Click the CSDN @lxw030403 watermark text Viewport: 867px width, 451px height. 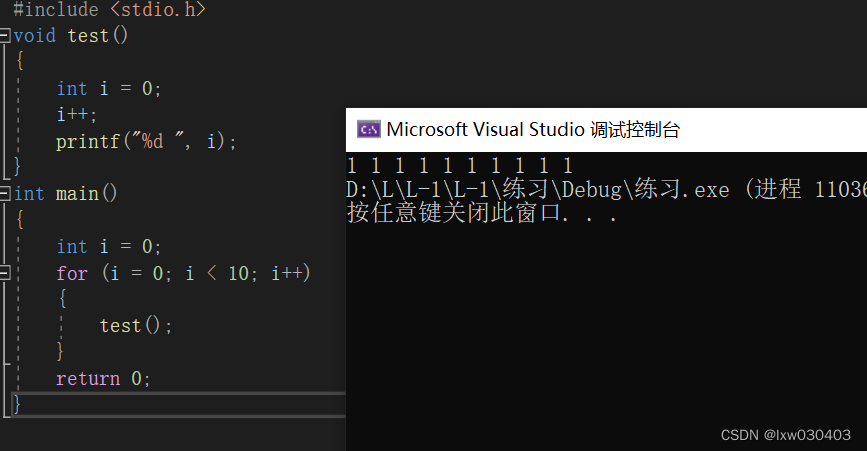[786, 435]
